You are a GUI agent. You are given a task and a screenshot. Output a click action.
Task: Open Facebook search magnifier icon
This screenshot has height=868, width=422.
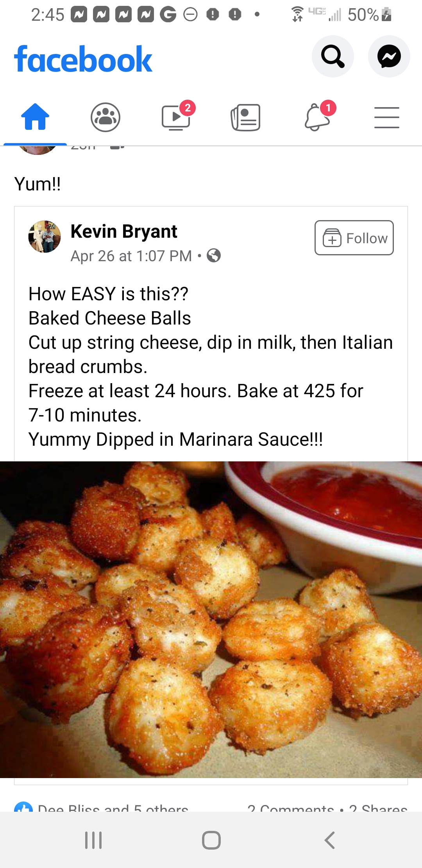point(333,56)
